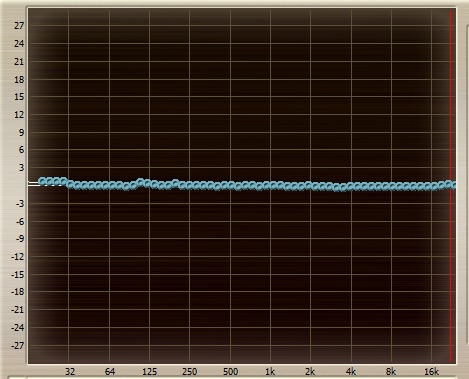This screenshot has width=469, height=379.
Task: Click the positive 12 dB scale label
Action: [x=19, y=115]
